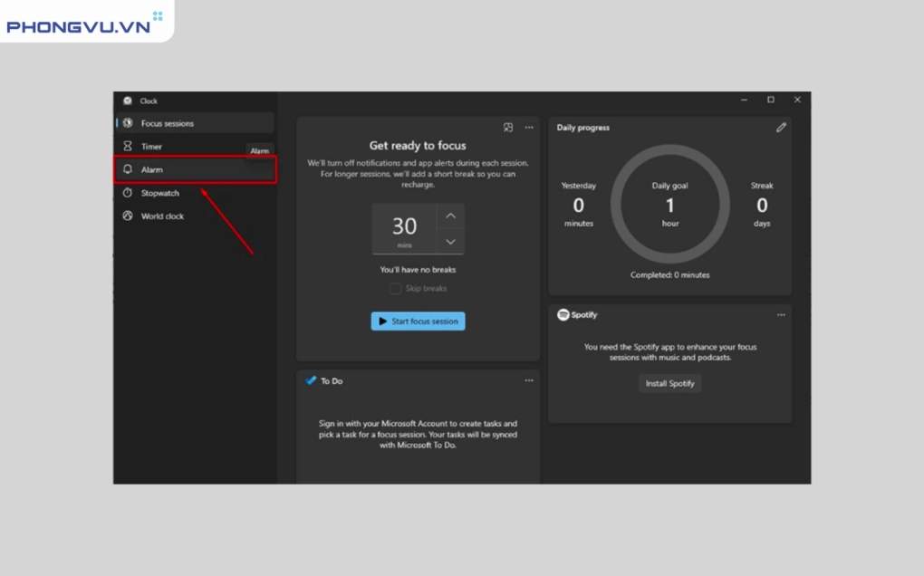The width and height of the screenshot is (924, 576).
Task: Increase focus minutes with the up chevron
Action: tap(449, 216)
